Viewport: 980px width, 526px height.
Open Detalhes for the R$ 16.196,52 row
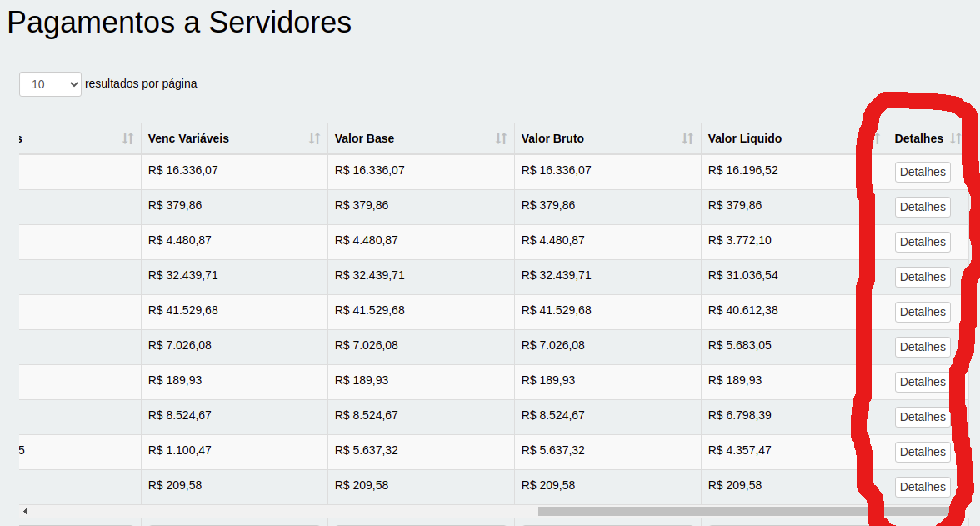(922, 172)
